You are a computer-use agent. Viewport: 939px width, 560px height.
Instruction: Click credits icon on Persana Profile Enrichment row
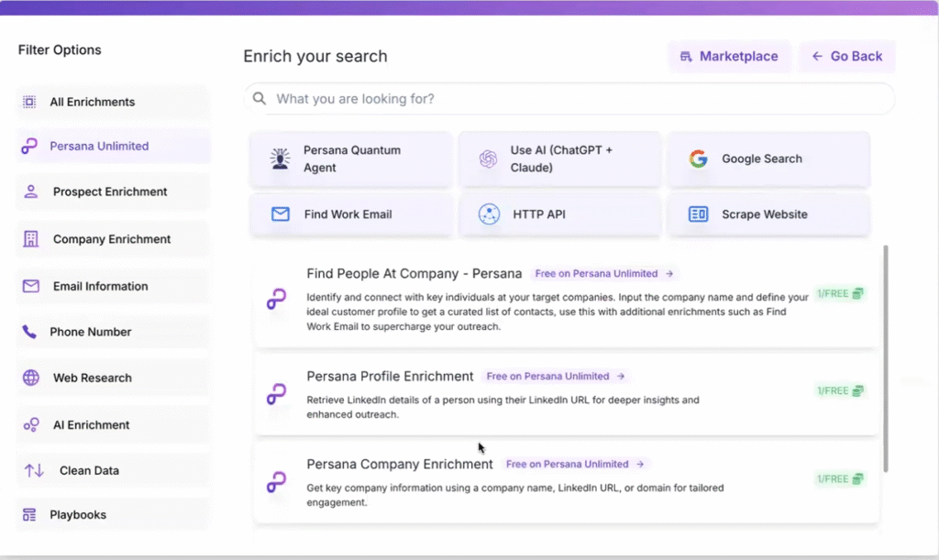coord(857,390)
